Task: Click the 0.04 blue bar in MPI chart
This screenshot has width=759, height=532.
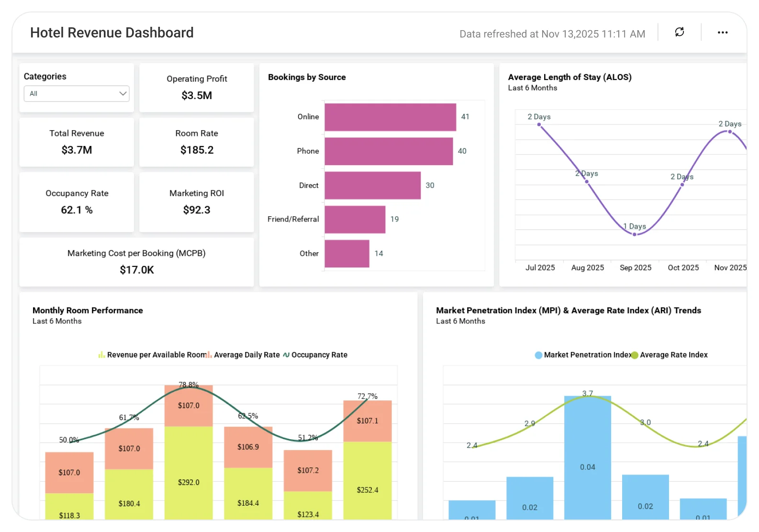Action: [x=588, y=458]
